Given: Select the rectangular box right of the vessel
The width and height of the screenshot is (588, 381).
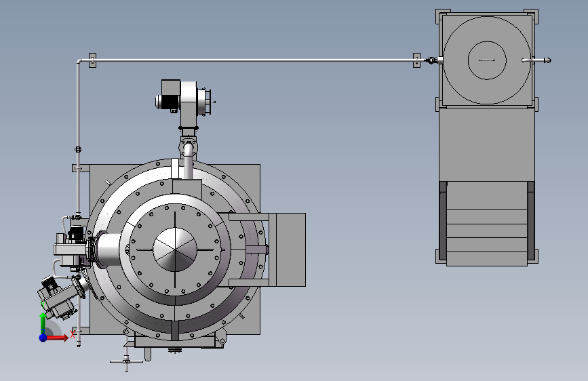Looking at the screenshot, I should (290, 249).
